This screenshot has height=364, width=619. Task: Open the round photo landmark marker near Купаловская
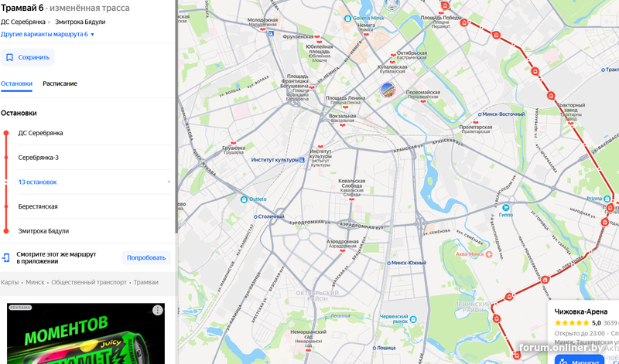coord(388,90)
